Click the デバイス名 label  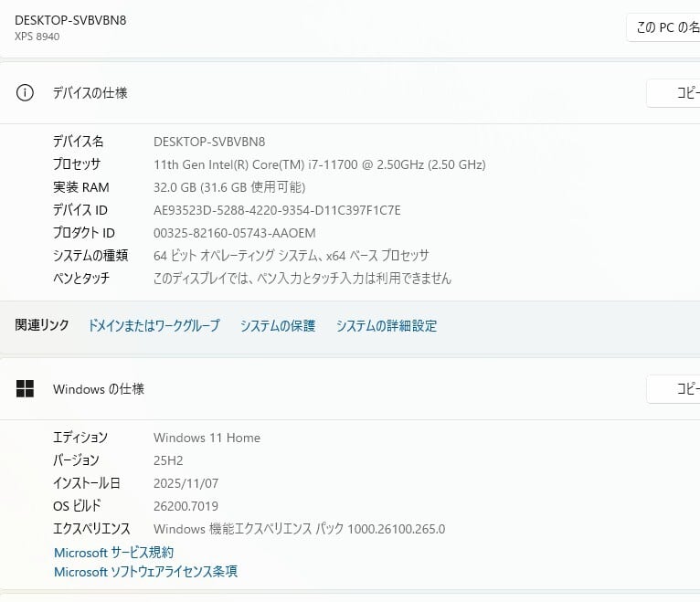tap(78, 142)
